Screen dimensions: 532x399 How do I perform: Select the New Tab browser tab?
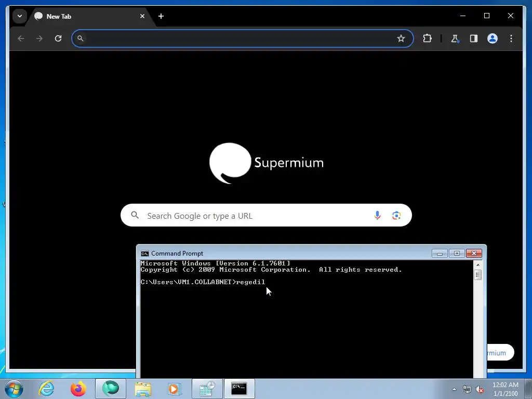89,16
